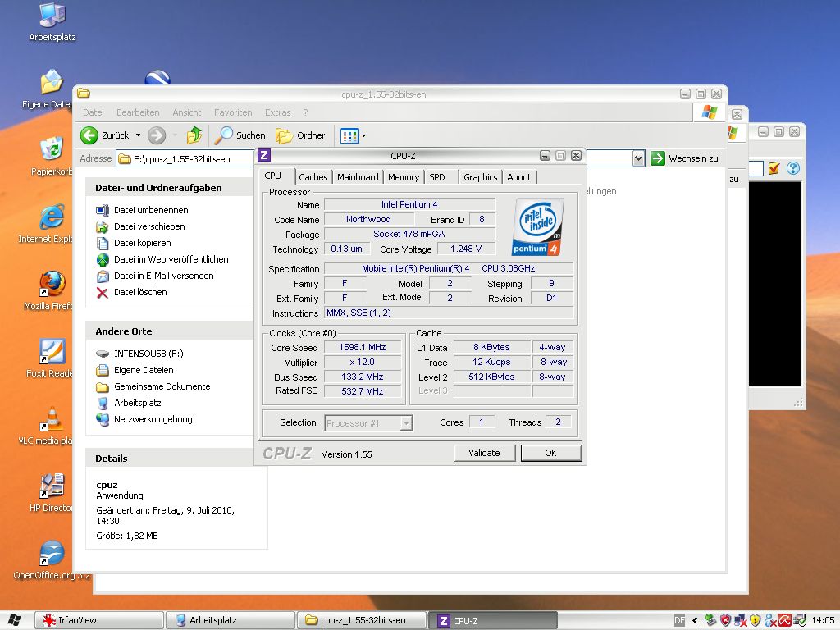
Task: Click the DE language indicator
Action: [x=679, y=620]
